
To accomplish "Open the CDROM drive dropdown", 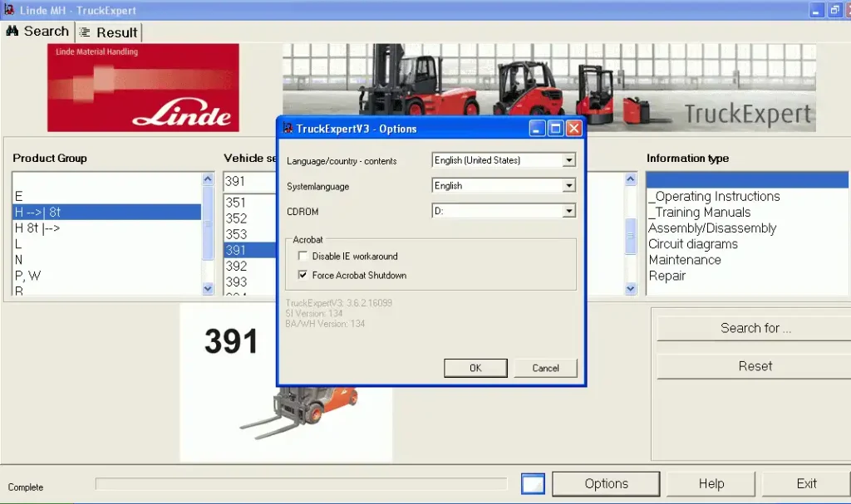I will [568, 210].
